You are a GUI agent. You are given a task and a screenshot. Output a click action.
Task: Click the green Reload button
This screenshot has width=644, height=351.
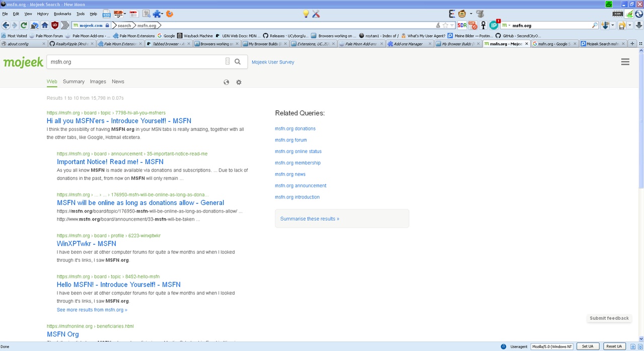pyautogui.click(x=24, y=25)
